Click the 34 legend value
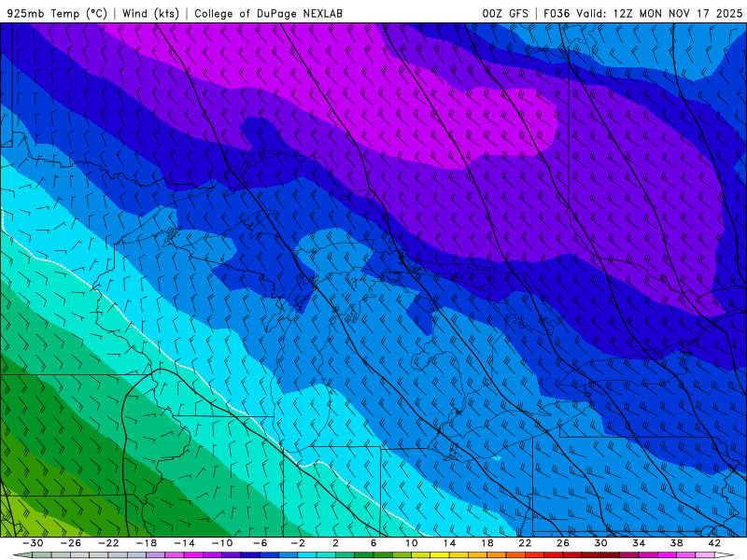The width and height of the screenshot is (747, 560). 639,543
